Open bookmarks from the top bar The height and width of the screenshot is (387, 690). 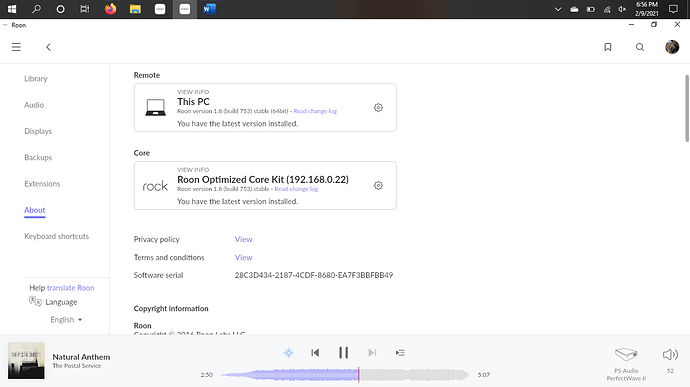(x=608, y=47)
